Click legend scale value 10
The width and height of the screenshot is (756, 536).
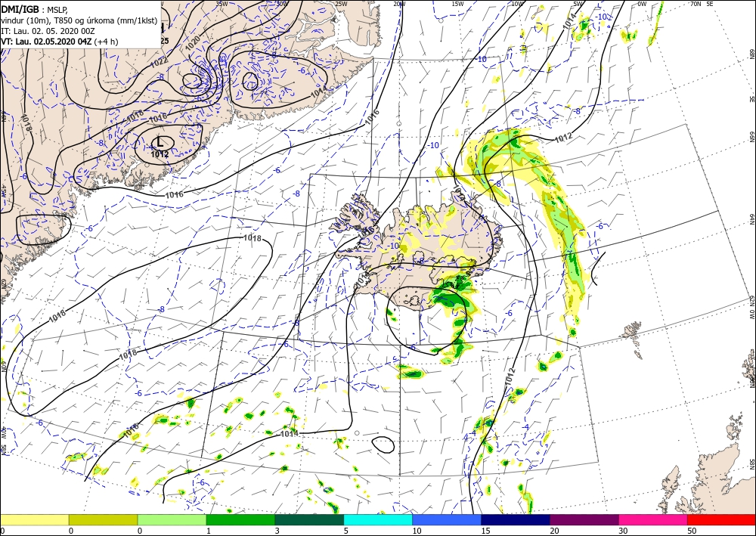click(x=417, y=531)
